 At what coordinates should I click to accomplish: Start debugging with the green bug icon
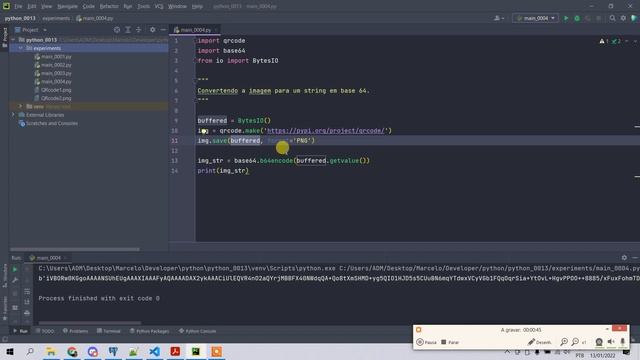coord(577,18)
